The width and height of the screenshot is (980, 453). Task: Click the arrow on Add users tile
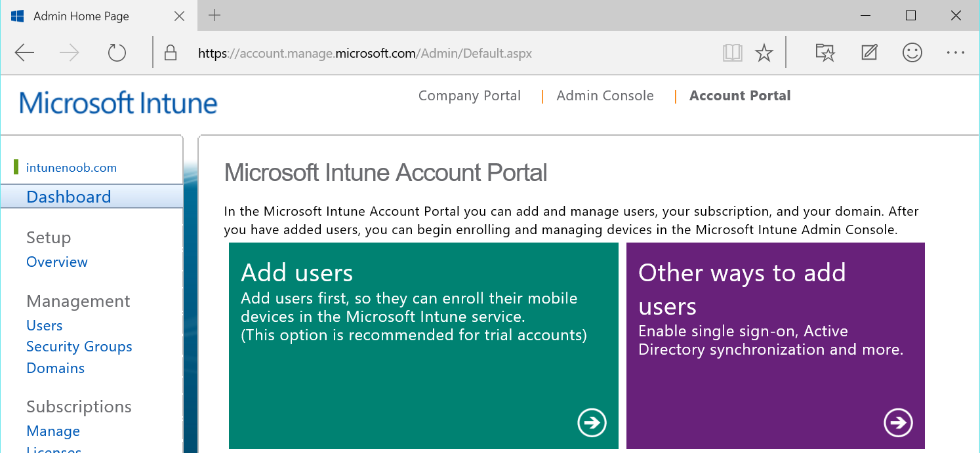click(x=592, y=422)
